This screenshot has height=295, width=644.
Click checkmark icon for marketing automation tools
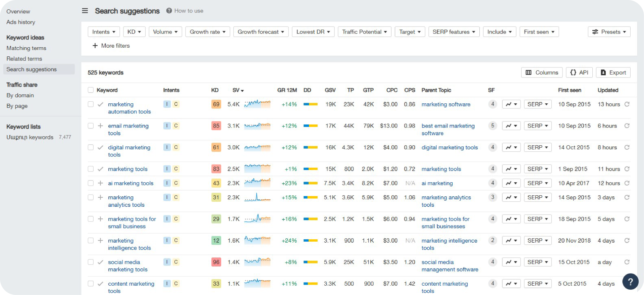pyautogui.click(x=100, y=104)
